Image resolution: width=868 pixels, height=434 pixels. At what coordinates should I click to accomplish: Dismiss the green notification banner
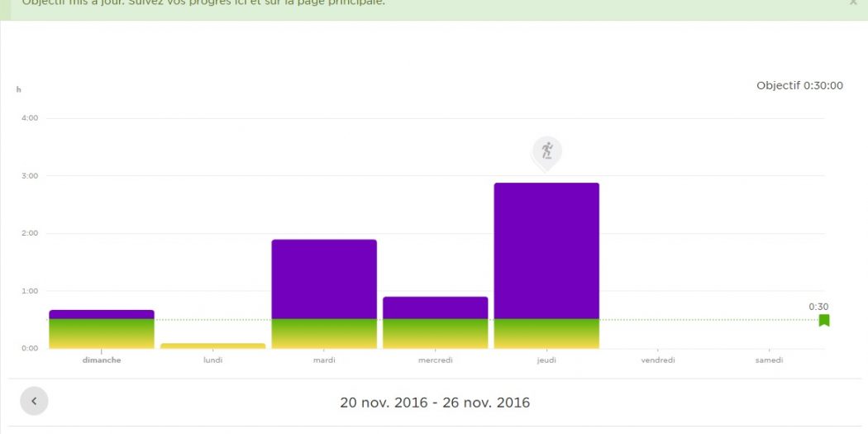853,2
